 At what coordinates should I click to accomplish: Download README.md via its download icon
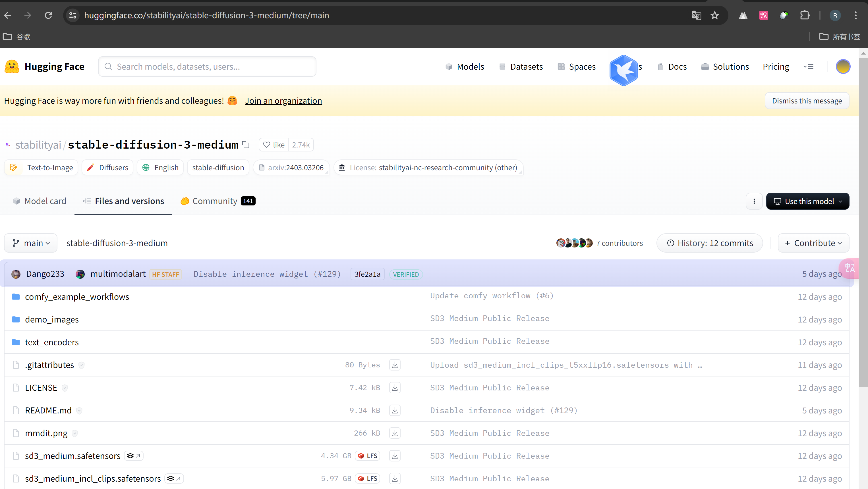(395, 410)
